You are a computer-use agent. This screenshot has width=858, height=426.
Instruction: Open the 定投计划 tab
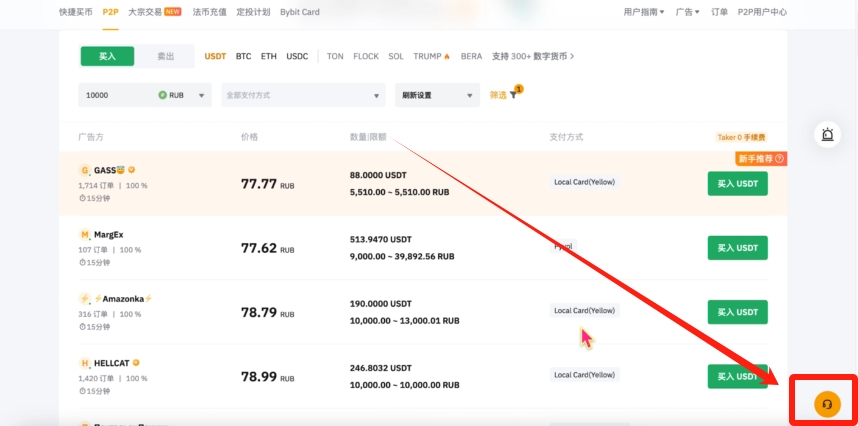[253, 11]
